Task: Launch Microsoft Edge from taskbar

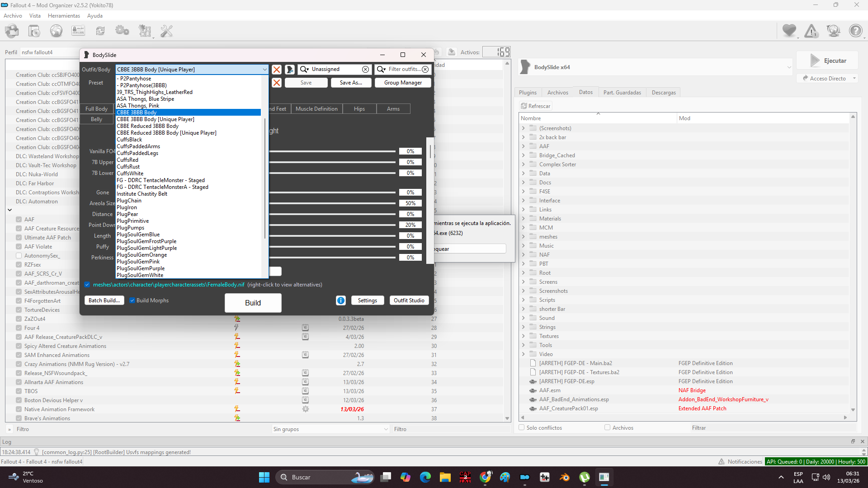Action: point(425,477)
